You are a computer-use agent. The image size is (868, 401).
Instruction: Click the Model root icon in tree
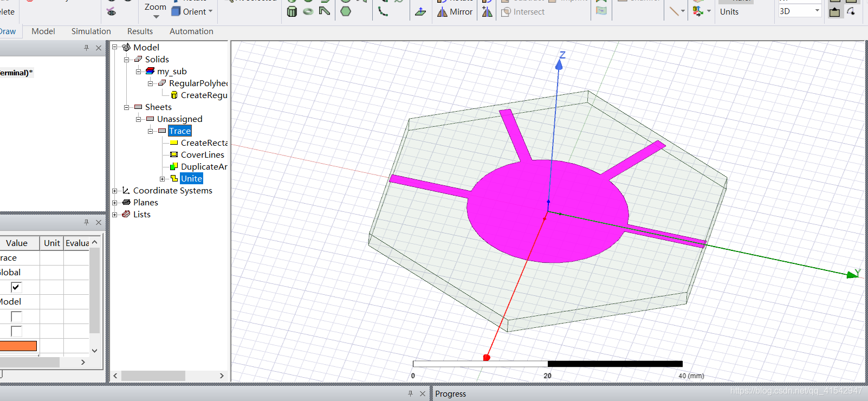point(126,47)
